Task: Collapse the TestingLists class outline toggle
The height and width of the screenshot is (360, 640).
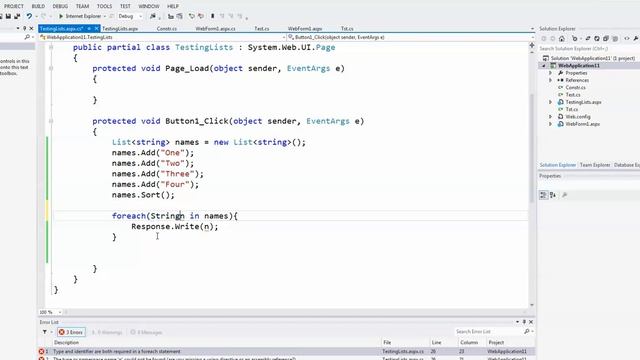Action: click(x=51, y=47)
